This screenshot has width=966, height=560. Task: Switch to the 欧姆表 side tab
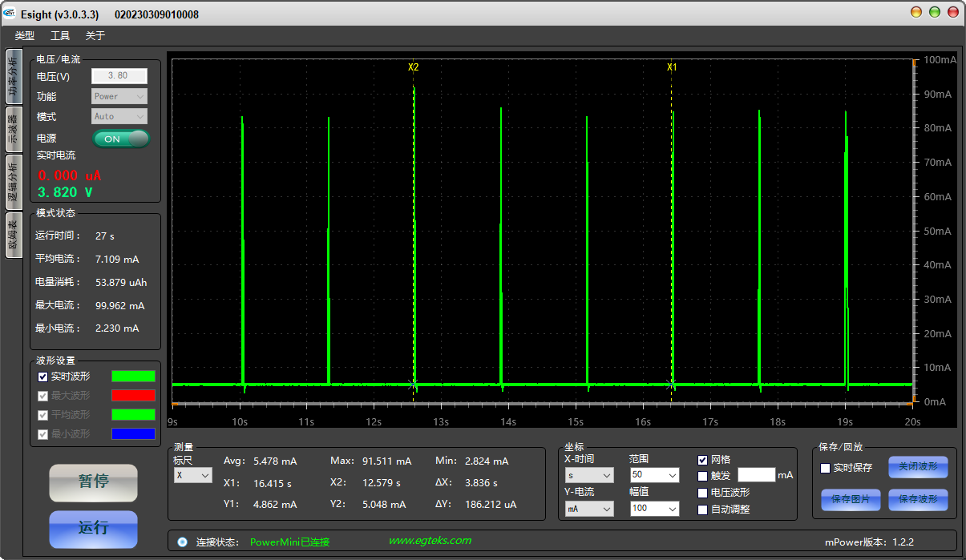click(14, 236)
